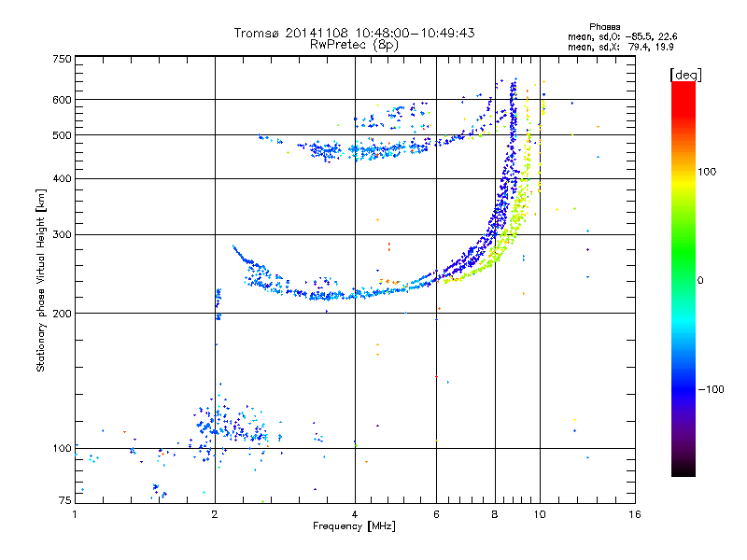Click the x-axis tick label "8"

tap(495, 514)
